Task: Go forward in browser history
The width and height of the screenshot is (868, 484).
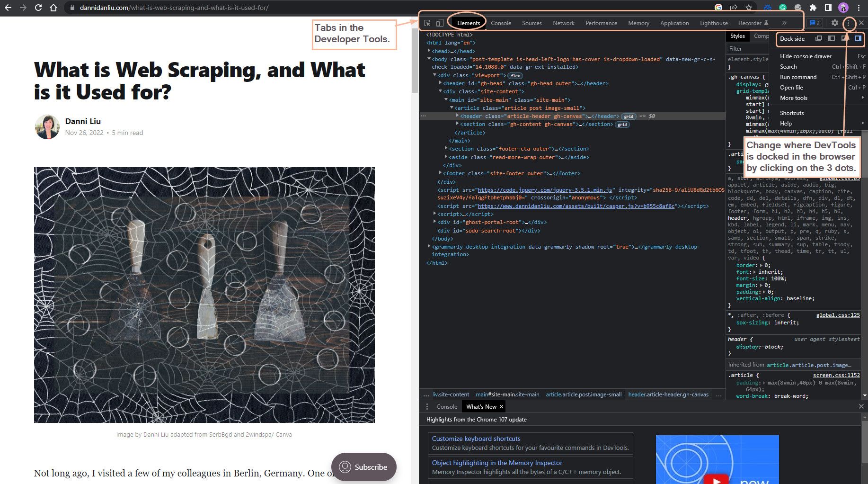Action: pos(23,8)
